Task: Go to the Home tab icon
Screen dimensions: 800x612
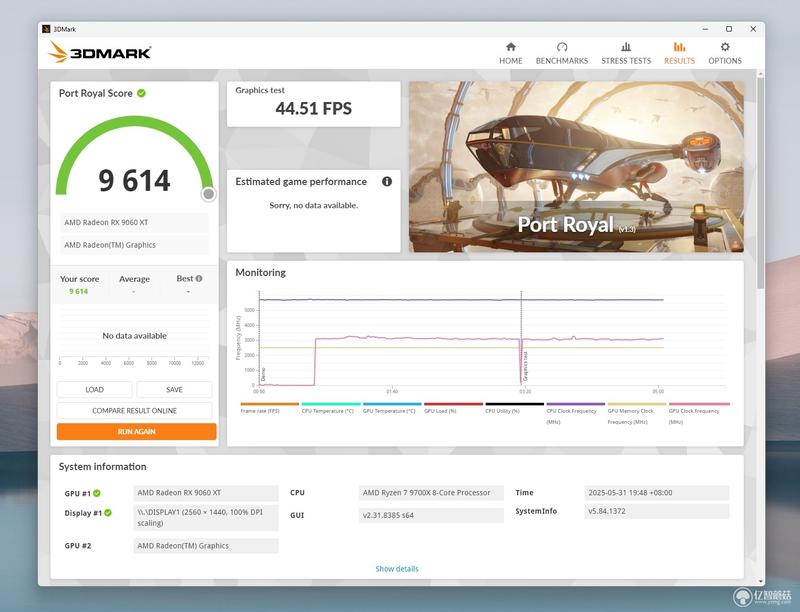Action: click(511, 47)
